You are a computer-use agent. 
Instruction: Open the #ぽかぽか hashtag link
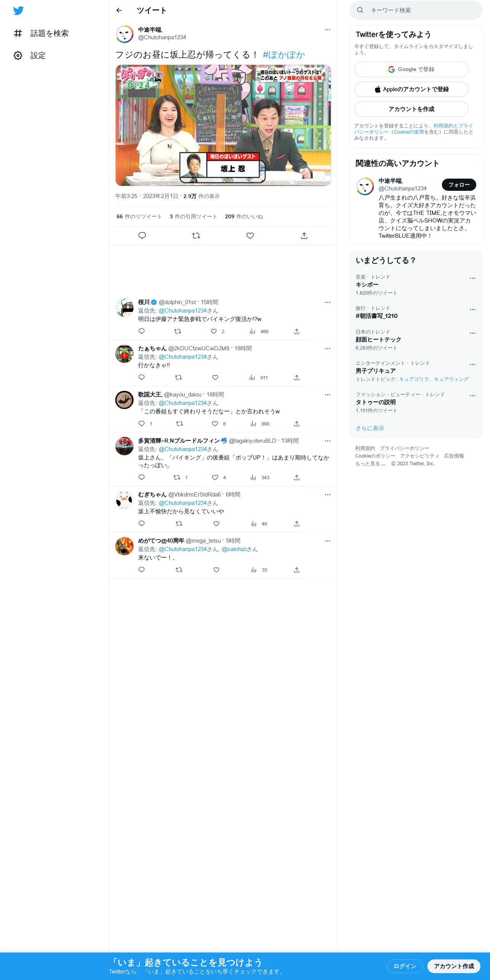click(284, 55)
